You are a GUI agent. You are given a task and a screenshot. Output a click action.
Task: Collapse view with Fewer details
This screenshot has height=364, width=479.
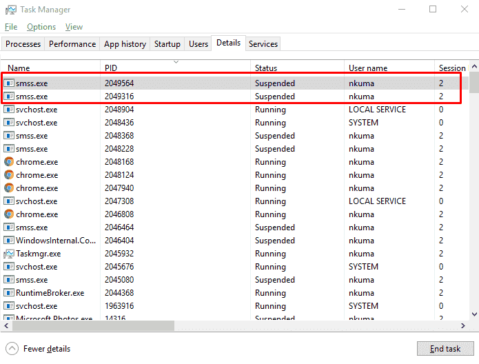click(x=38, y=349)
